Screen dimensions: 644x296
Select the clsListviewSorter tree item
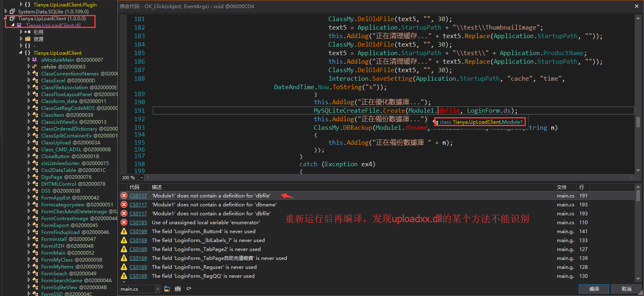point(75,163)
